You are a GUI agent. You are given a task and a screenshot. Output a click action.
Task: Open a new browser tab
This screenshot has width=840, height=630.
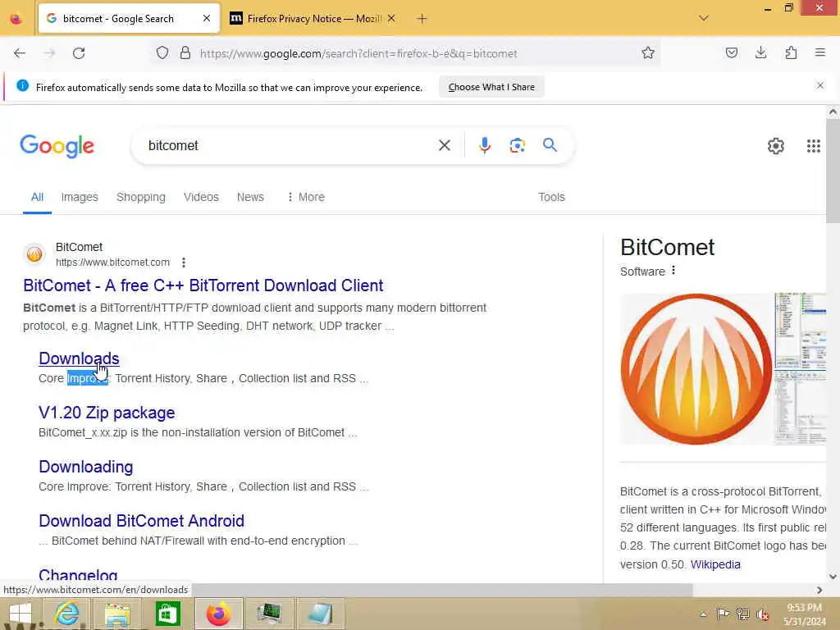[422, 19]
